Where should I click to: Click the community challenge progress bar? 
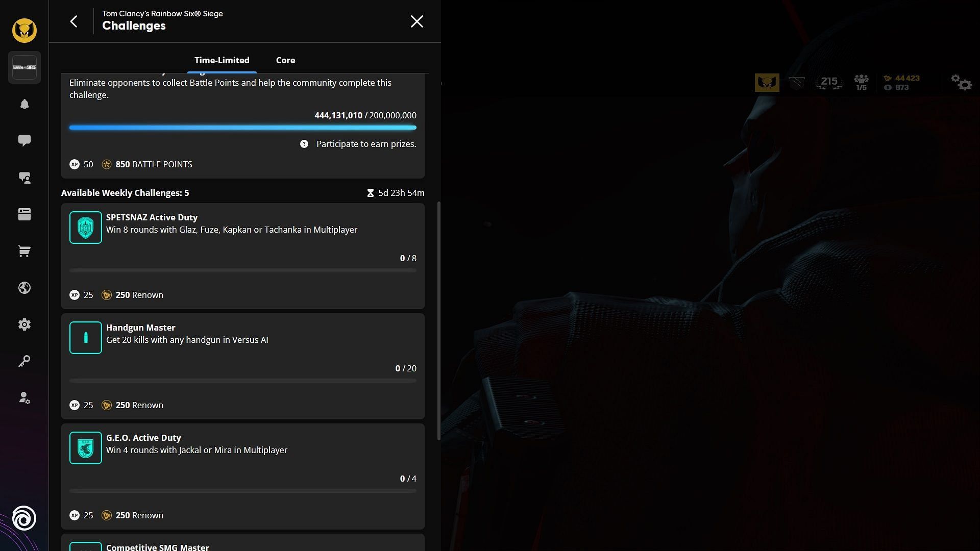(x=243, y=128)
